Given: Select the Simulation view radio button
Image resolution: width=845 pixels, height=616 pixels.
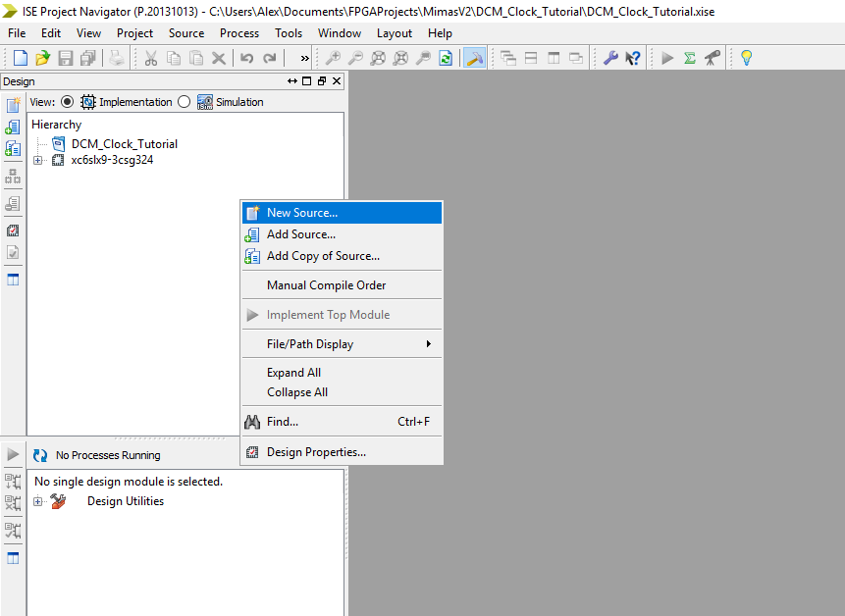Looking at the screenshot, I should (x=184, y=101).
